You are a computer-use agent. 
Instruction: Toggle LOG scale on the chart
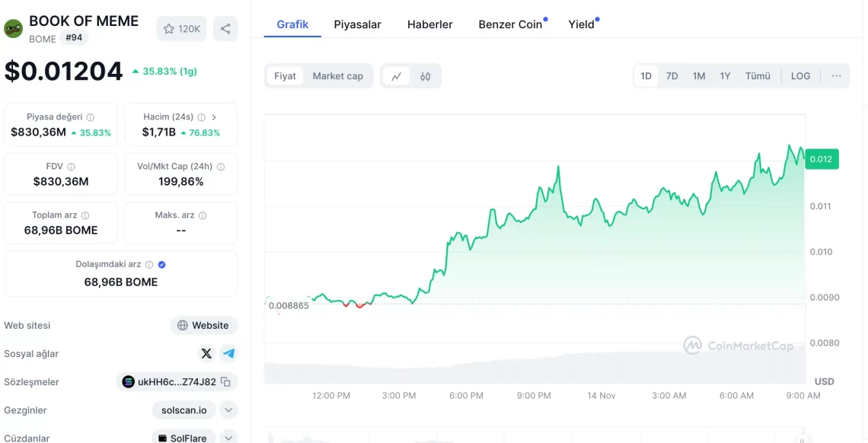(800, 76)
